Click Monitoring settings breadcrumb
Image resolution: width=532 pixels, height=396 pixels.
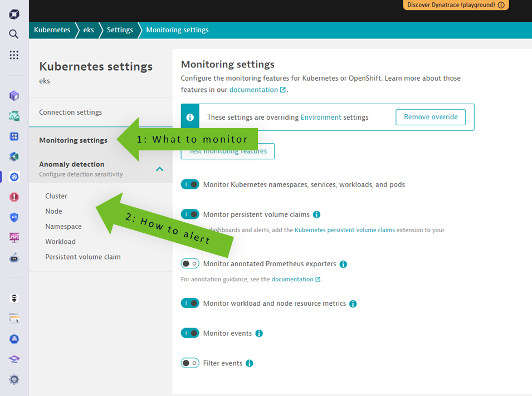click(177, 30)
